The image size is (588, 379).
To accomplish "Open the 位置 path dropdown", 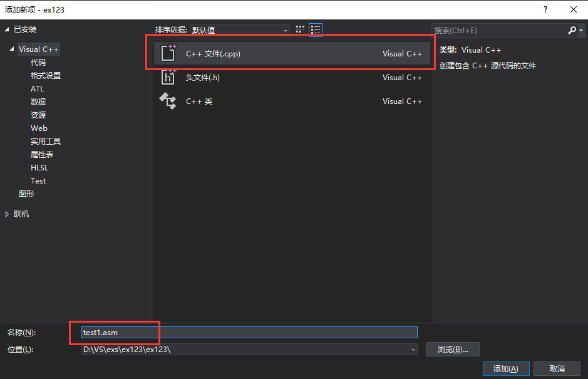I will tap(413, 350).
